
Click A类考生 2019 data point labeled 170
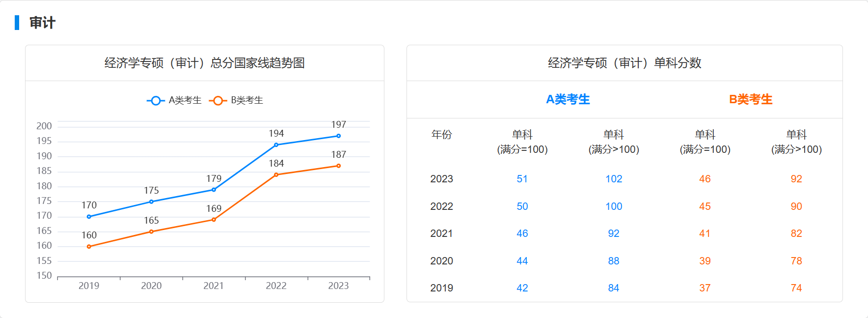89,217
